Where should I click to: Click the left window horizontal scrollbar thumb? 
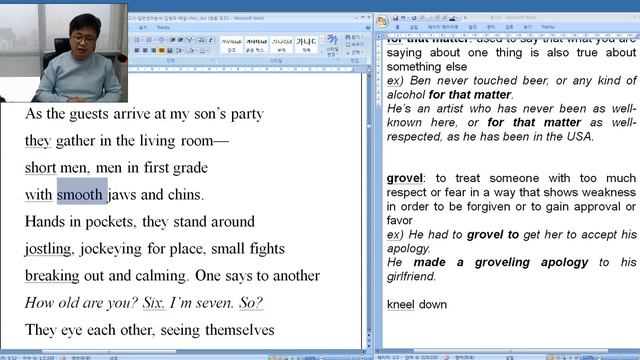pos(109,351)
